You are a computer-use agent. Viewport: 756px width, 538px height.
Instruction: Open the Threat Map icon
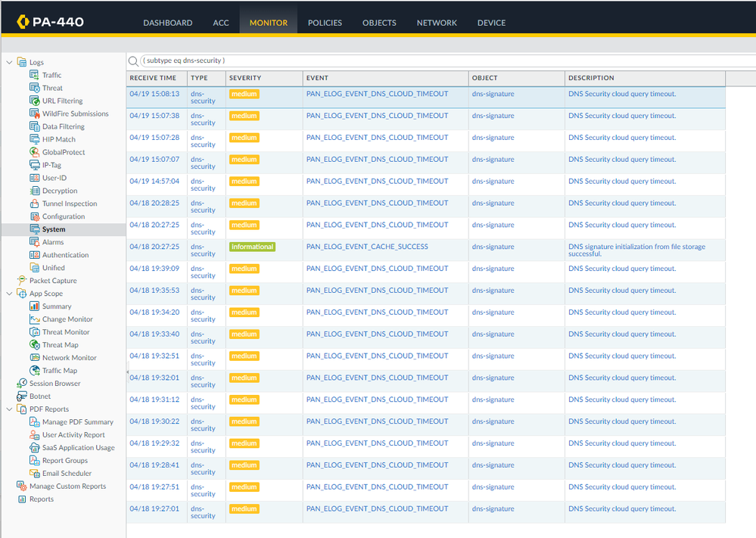point(35,345)
